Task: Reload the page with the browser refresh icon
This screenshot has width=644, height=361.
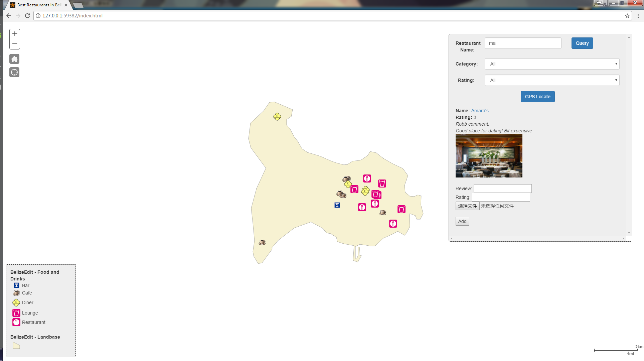Action: pyautogui.click(x=27, y=16)
